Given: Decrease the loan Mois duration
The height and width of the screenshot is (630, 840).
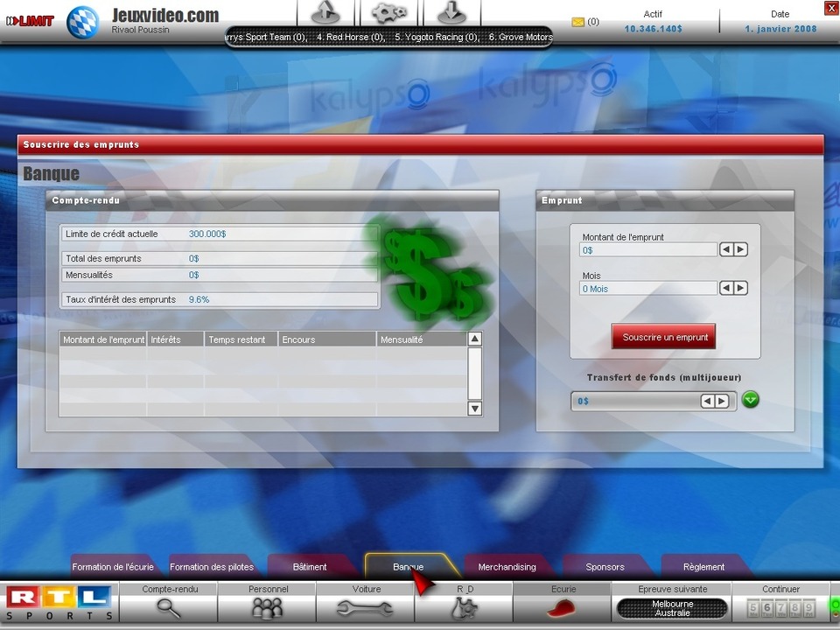Looking at the screenshot, I should click(x=726, y=288).
